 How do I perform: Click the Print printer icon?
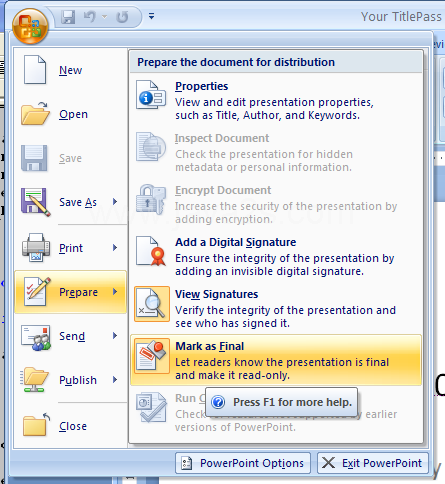[36, 247]
